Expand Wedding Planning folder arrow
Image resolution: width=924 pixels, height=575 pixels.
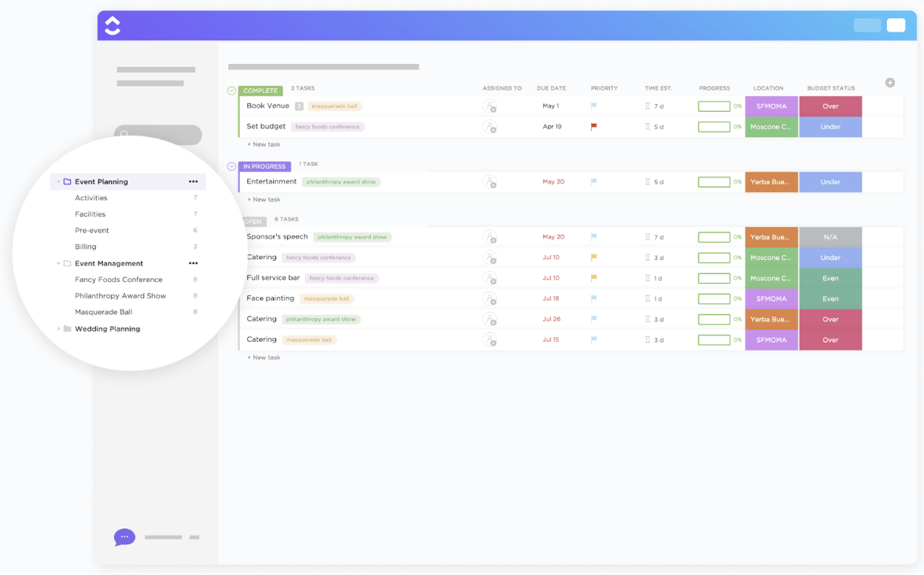pyautogui.click(x=58, y=328)
